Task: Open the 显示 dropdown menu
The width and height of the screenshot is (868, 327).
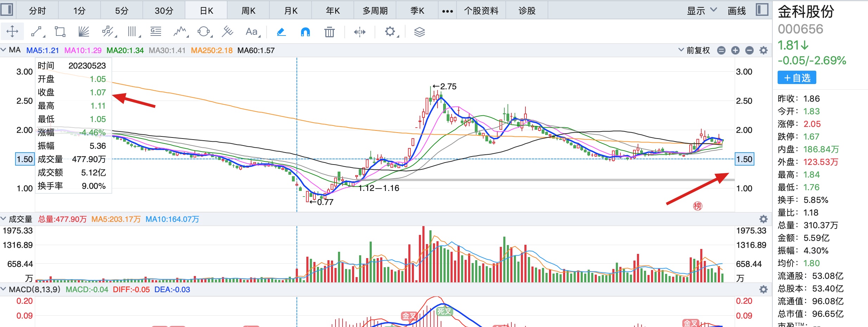Action: tap(701, 11)
